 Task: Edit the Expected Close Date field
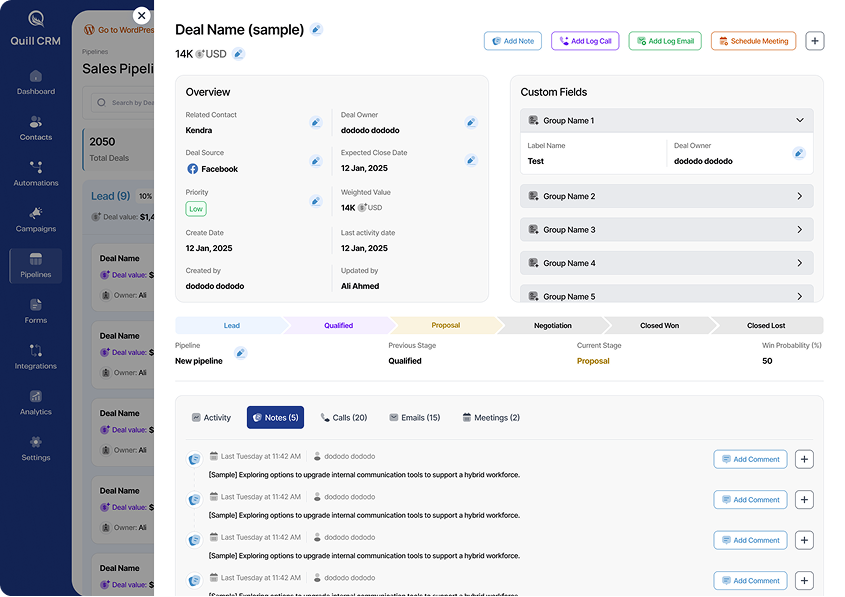[471, 160]
